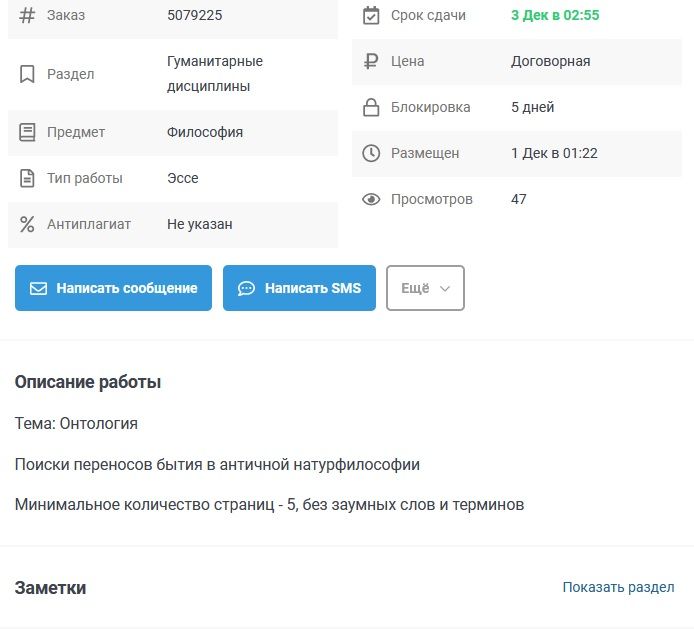Click the eye icon beside Просмотров

[371, 199]
